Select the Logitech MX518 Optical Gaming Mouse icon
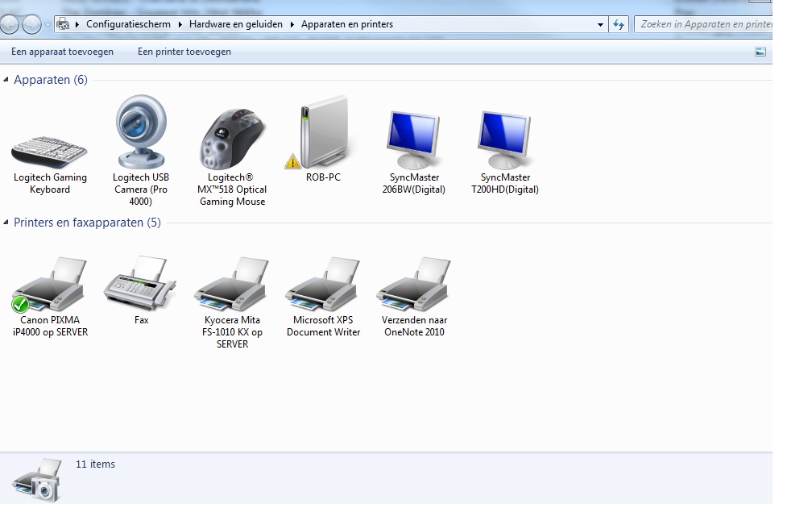 point(232,139)
